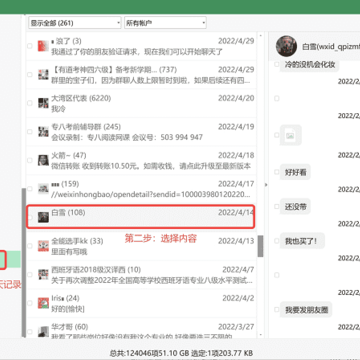
Task: Tick checkbox beside 冷的没机会化妆 message
Action: [276, 64]
